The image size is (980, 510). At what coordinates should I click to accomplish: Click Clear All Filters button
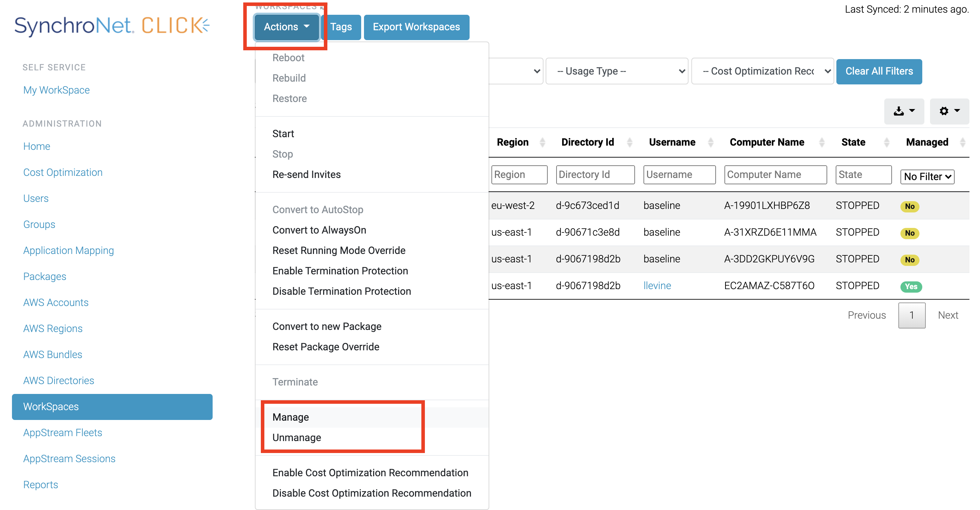coord(879,71)
